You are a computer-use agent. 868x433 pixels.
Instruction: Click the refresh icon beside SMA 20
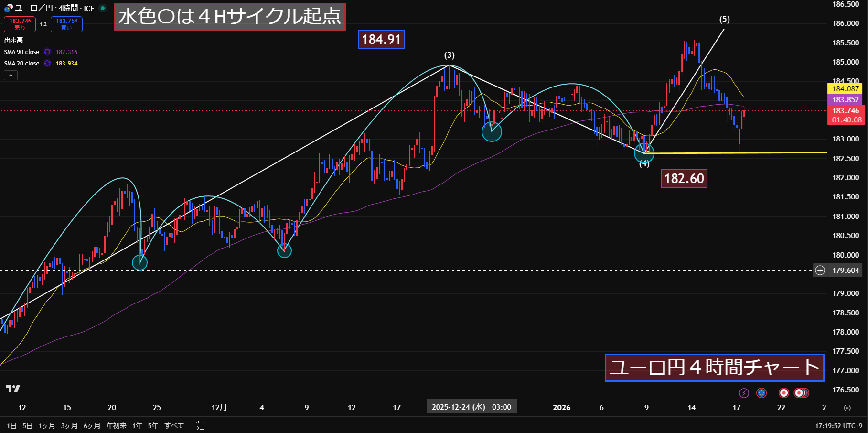point(47,63)
